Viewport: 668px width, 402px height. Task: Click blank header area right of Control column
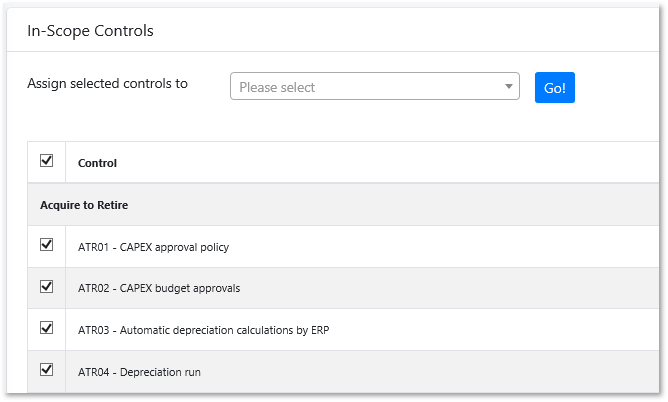(400, 163)
